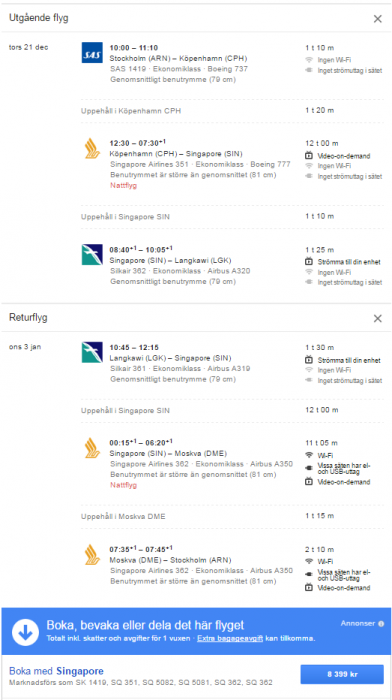The height and width of the screenshot is (700, 392).
Task: Click stream-to-device icon for Singapore–Langkawi flight
Action: point(309,262)
